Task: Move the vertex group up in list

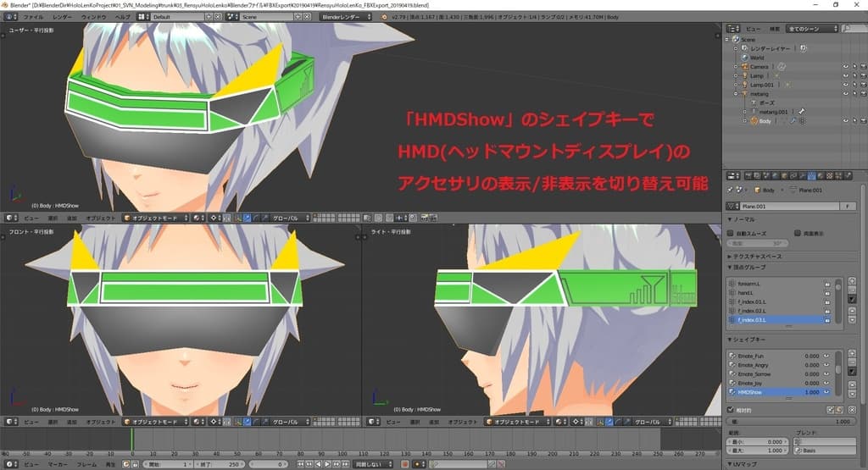Action: tap(852, 309)
